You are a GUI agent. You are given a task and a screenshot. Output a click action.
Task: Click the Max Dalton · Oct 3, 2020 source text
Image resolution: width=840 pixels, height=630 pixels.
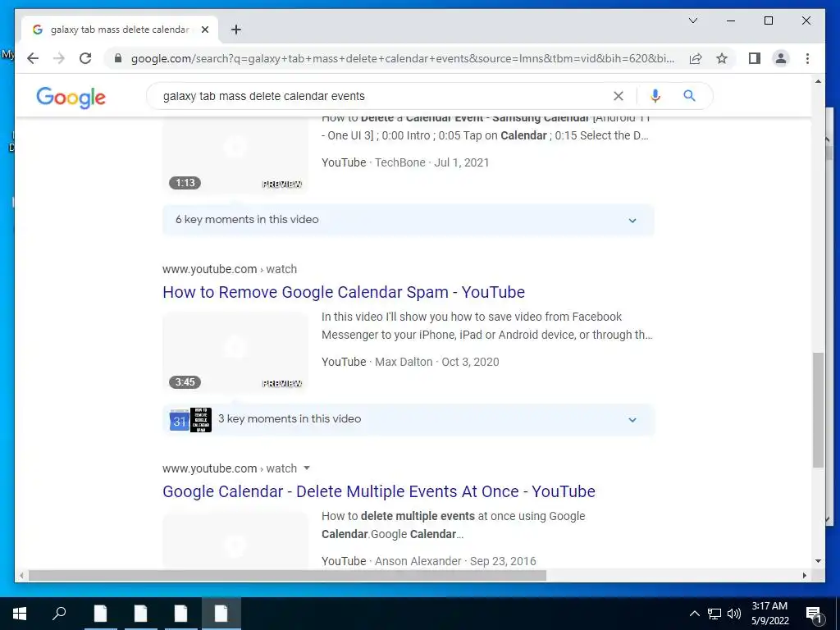click(x=436, y=362)
